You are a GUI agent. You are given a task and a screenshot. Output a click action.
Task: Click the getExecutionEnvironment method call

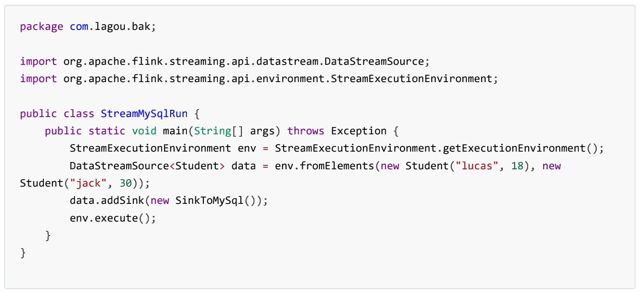click(x=514, y=148)
